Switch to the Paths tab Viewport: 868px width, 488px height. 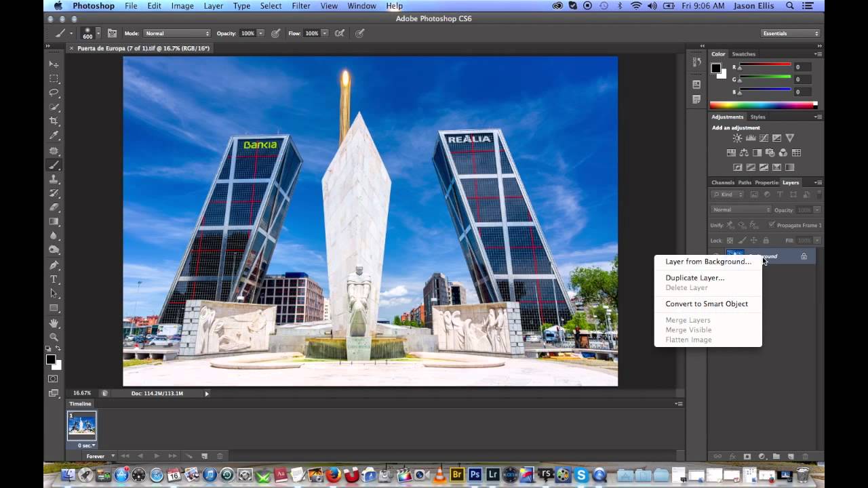pyautogui.click(x=745, y=182)
